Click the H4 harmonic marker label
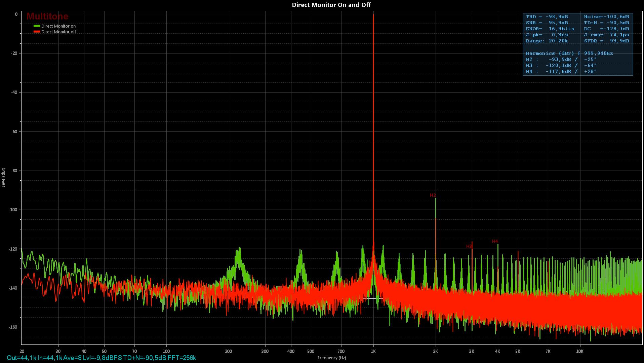The image size is (644, 363). 495,241
